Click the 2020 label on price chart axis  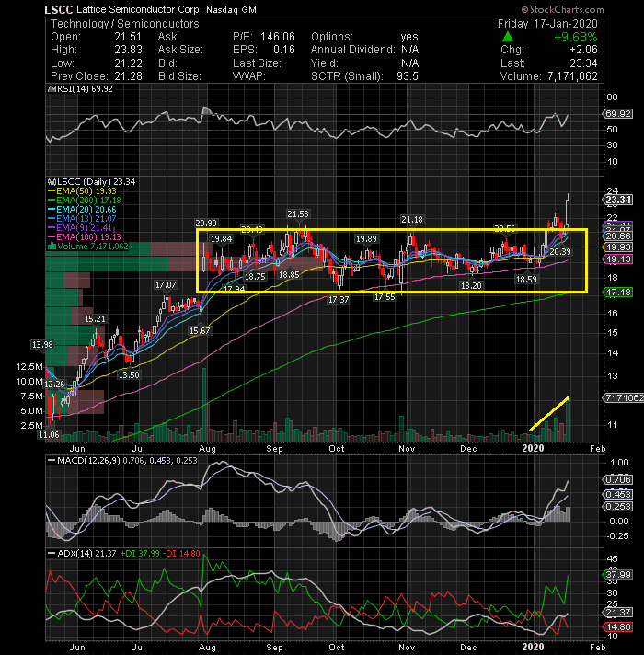coord(534,449)
